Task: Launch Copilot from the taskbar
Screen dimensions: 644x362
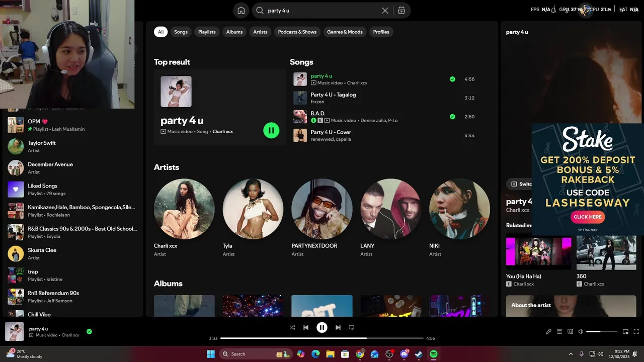Action: pyautogui.click(x=300, y=354)
